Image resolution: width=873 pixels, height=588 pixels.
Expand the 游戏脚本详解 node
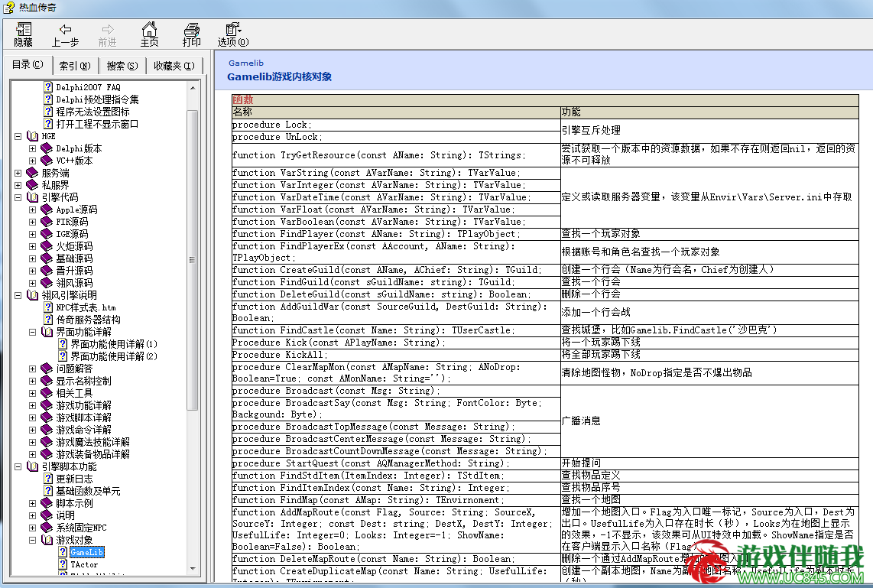(x=32, y=417)
